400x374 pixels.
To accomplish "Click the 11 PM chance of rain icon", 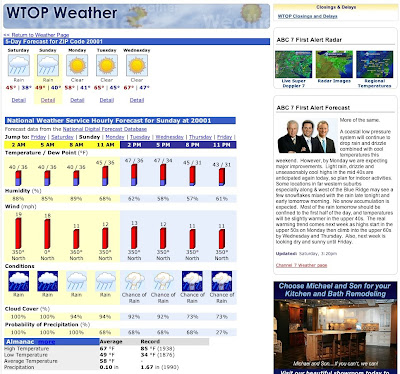I will coord(222,281).
